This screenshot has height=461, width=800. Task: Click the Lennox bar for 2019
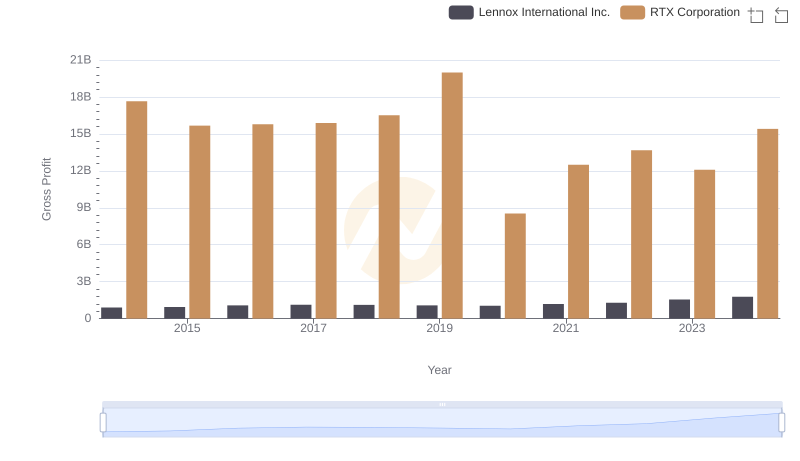(x=427, y=312)
